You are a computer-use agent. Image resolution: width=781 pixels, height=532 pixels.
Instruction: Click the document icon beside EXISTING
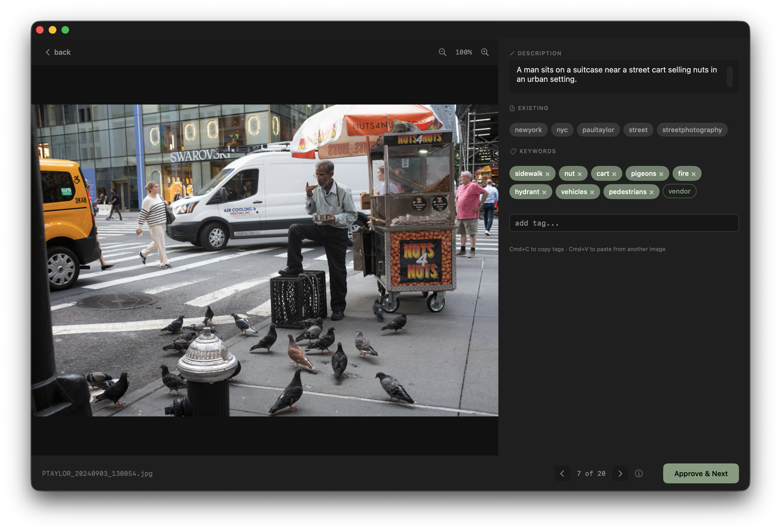(x=512, y=108)
